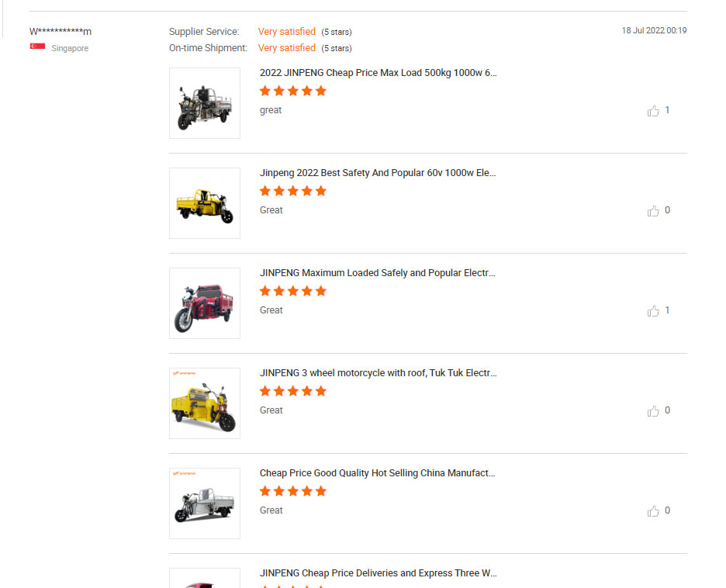This screenshot has height=588, width=726.
Task: Click star rating of '2022 JINPENG Cheap Price' review
Action: tap(293, 91)
